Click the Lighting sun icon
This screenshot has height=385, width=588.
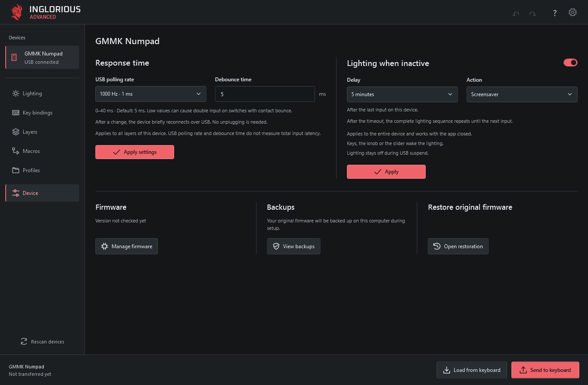coord(16,94)
